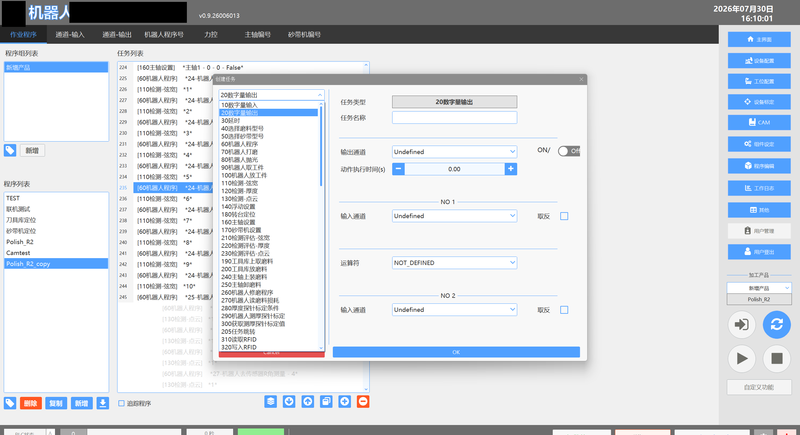Click 新增 under the program group list
800x435 pixels.
(32, 150)
